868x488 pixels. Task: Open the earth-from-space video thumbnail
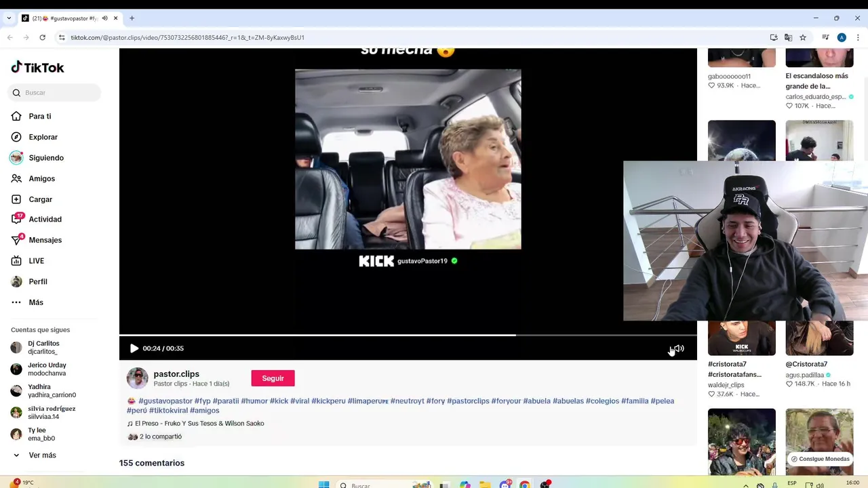coord(742,141)
